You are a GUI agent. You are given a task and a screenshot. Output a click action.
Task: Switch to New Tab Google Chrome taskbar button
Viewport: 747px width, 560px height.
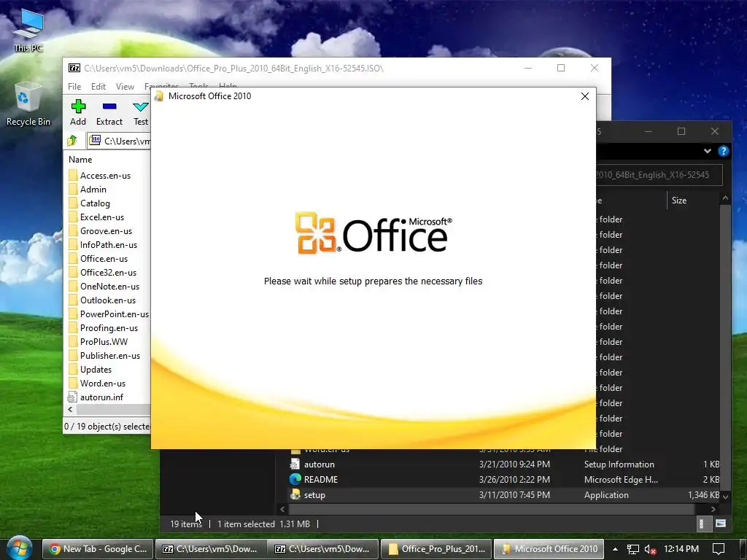pyautogui.click(x=98, y=548)
